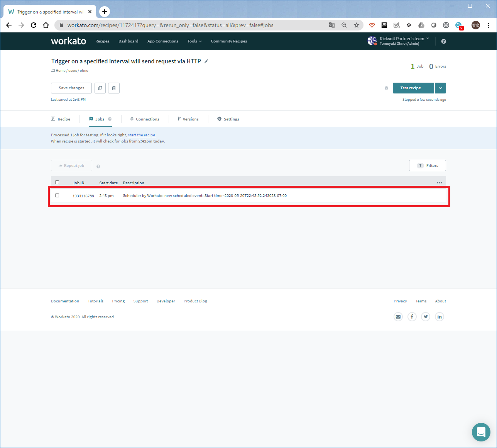Viewport: 497px width, 448px height.
Task: Go to the Settings tab
Action: [x=228, y=119]
